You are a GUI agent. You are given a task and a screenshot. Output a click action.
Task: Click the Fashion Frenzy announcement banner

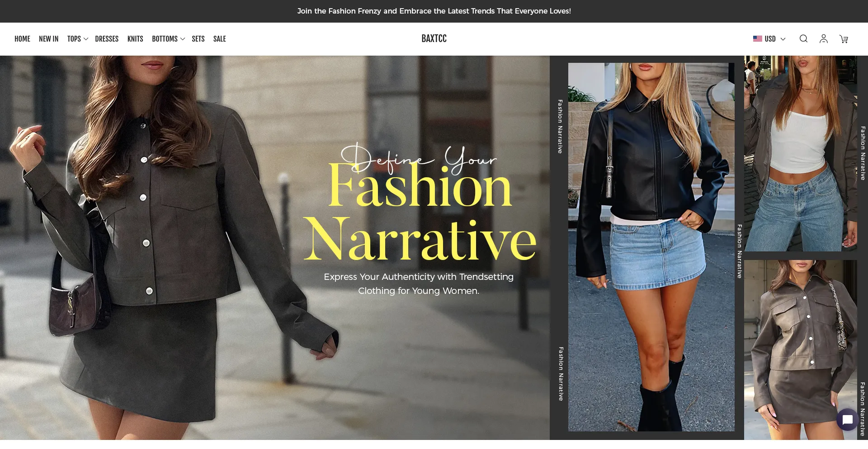point(434,11)
